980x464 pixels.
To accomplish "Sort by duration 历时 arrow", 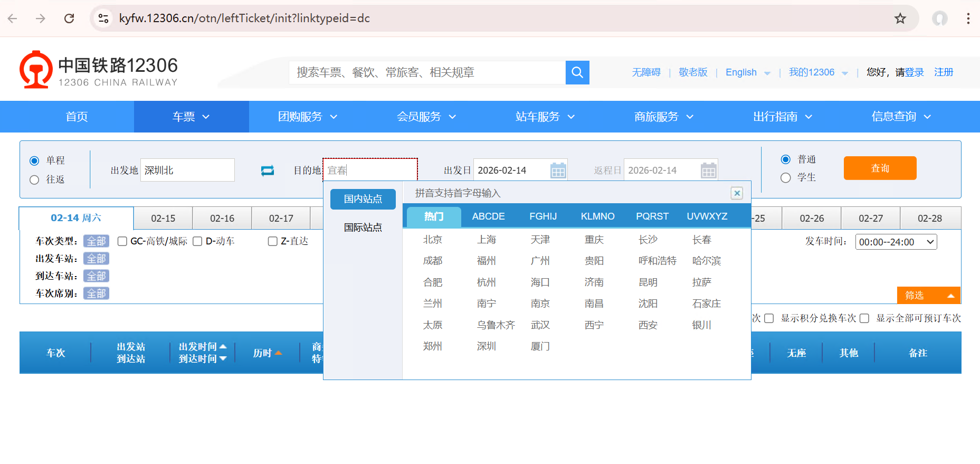I will 278,353.
